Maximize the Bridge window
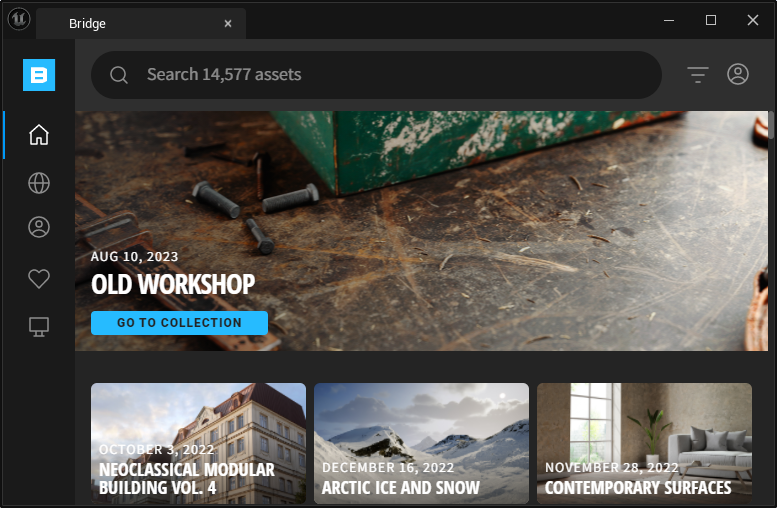777x508 pixels. point(711,20)
